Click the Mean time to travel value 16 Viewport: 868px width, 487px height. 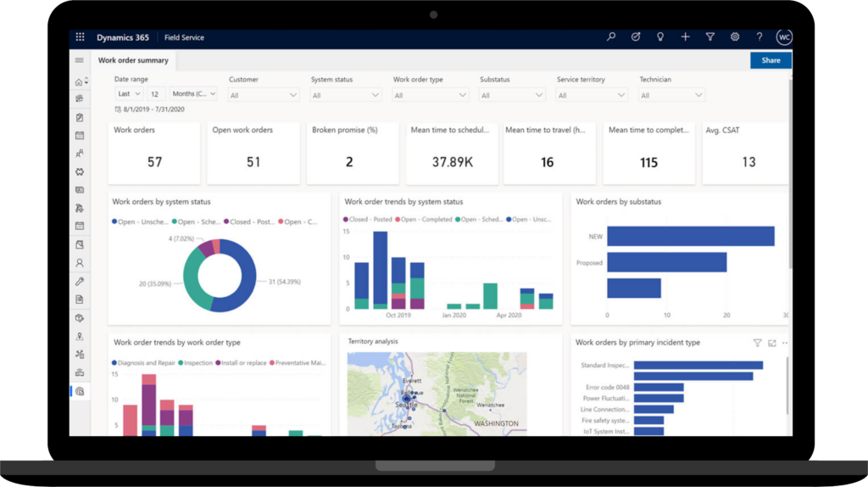click(547, 162)
